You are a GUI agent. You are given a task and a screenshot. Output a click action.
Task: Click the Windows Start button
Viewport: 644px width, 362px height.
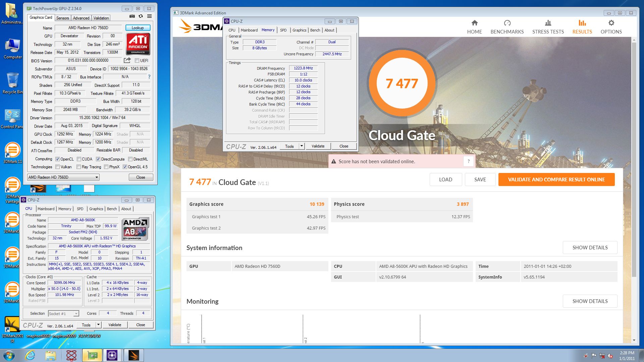9,355
